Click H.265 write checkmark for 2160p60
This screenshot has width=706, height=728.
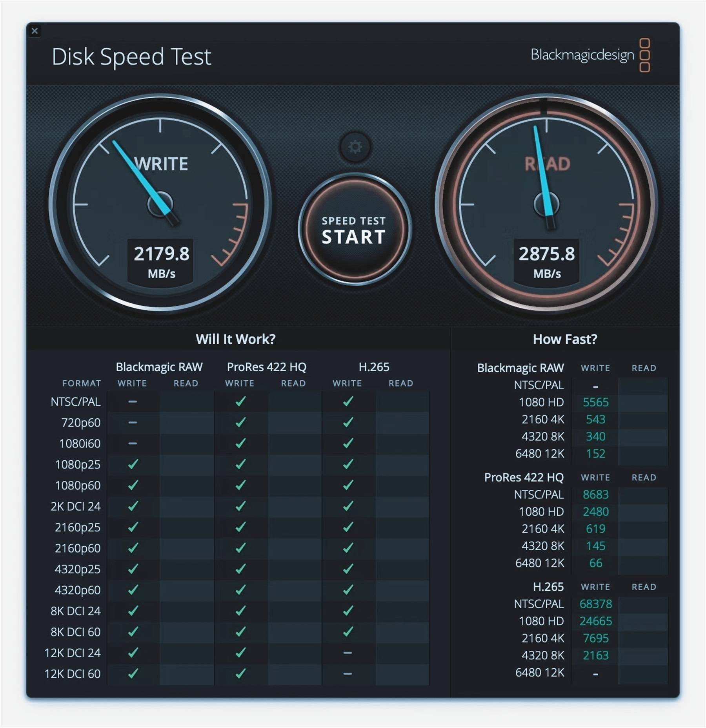point(348,548)
